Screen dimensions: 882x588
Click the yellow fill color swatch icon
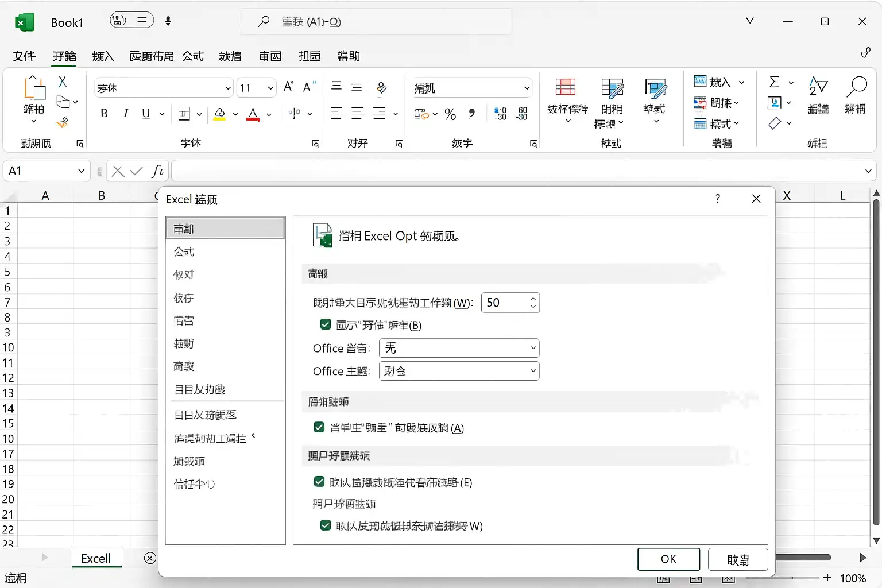[x=219, y=114]
